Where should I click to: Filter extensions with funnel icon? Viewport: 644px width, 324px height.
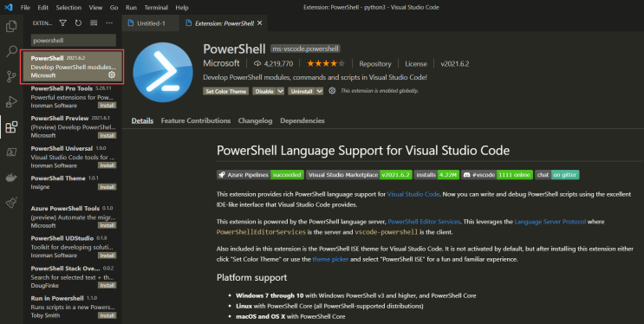click(x=62, y=23)
